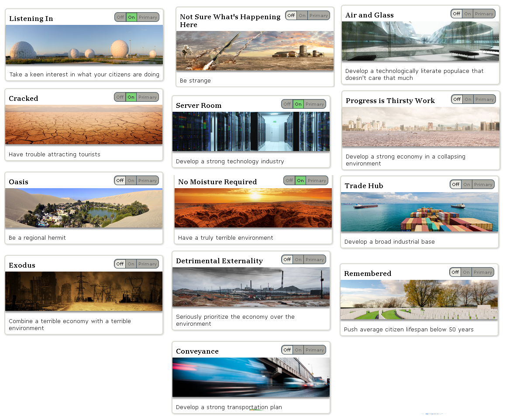Viewport: 506px width, 420px height.
Task: Make No Moisture Required Primary
Action: [317, 180]
